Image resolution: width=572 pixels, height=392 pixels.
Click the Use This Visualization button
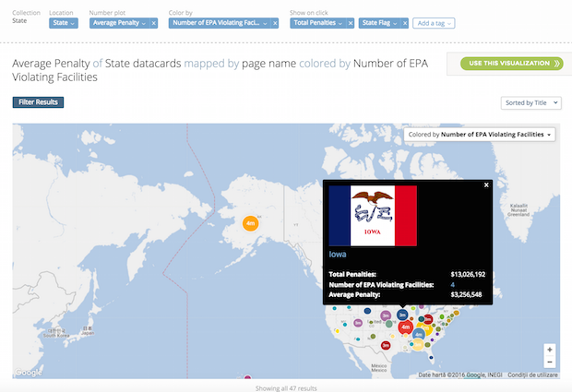pyautogui.click(x=510, y=64)
